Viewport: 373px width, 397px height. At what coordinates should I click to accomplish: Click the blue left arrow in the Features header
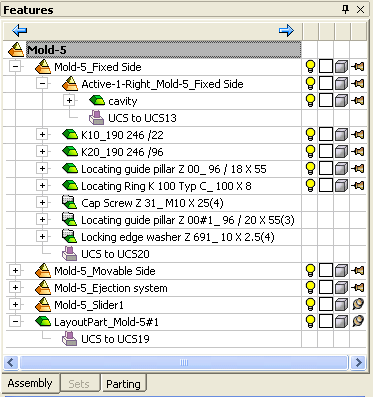tap(19, 31)
